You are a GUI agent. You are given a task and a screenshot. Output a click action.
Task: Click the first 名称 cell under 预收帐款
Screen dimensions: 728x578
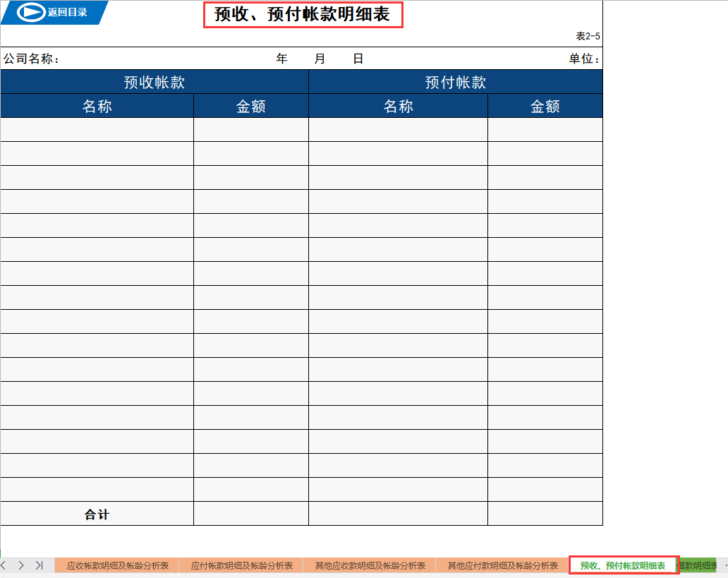pos(97,129)
